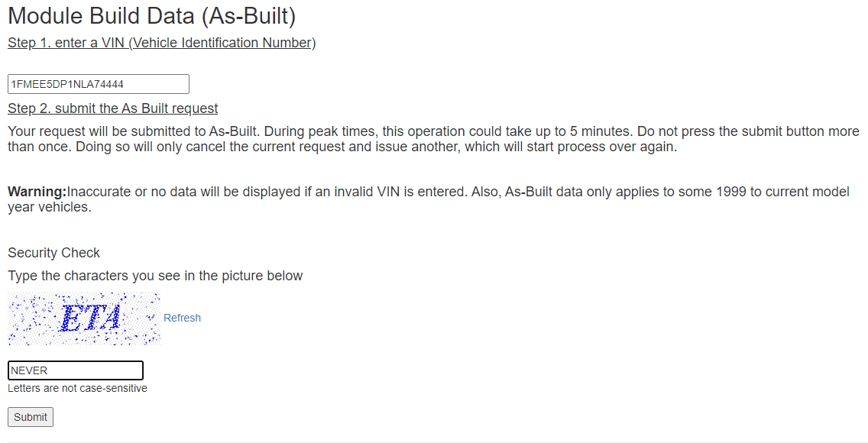868x443 pixels.
Task: Click the Submit button
Action: coord(31,417)
